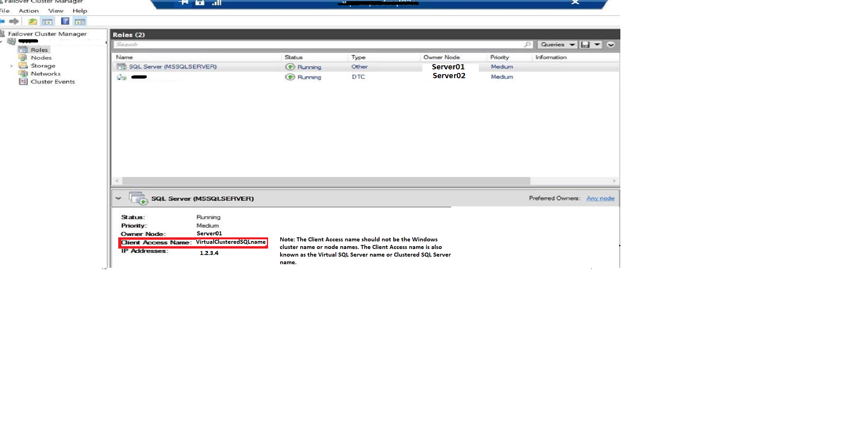The height and width of the screenshot is (433, 868).
Task: Click the search magnifier icon
Action: click(527, 45)
